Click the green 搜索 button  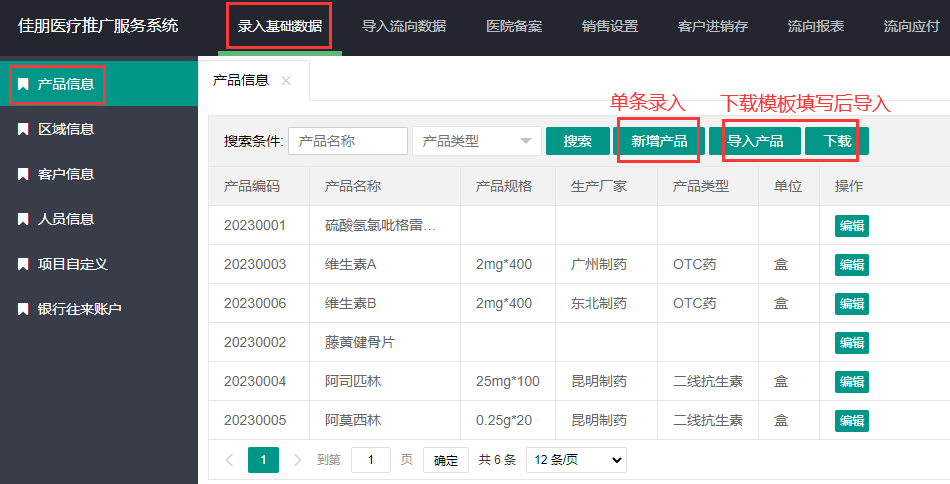coord(577,141)
